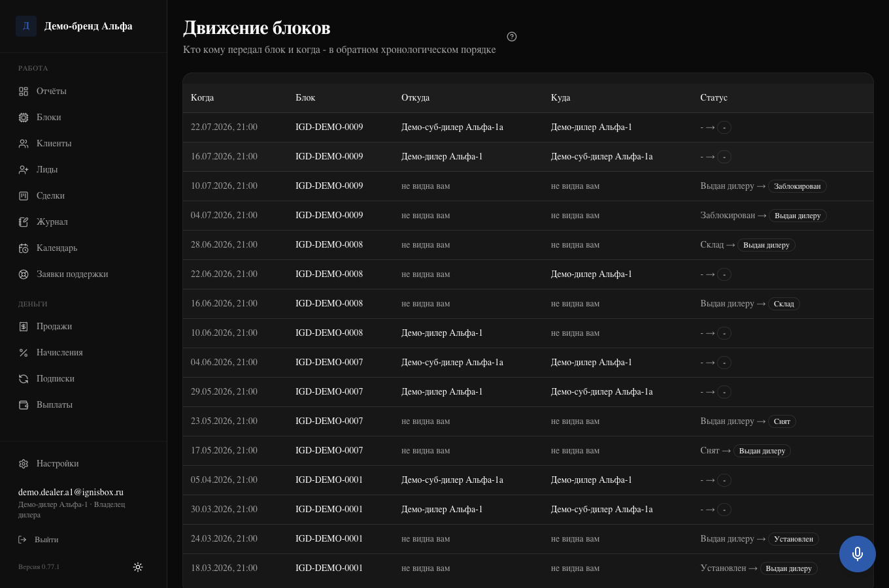889x588 pixels.
Task: Click IGD-DEMO-0008 in the 28.06.2026 row
Action: click(x=329, y=245)
